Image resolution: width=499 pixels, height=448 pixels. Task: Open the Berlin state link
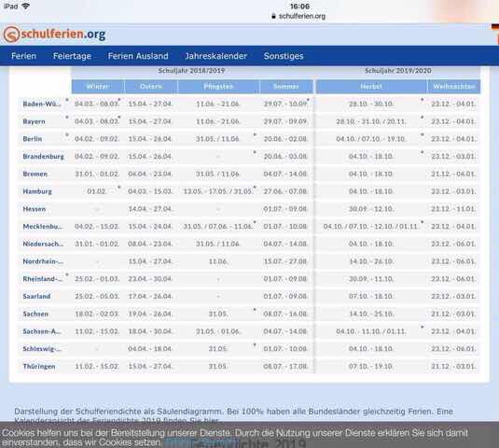click(x=33, y=139)
